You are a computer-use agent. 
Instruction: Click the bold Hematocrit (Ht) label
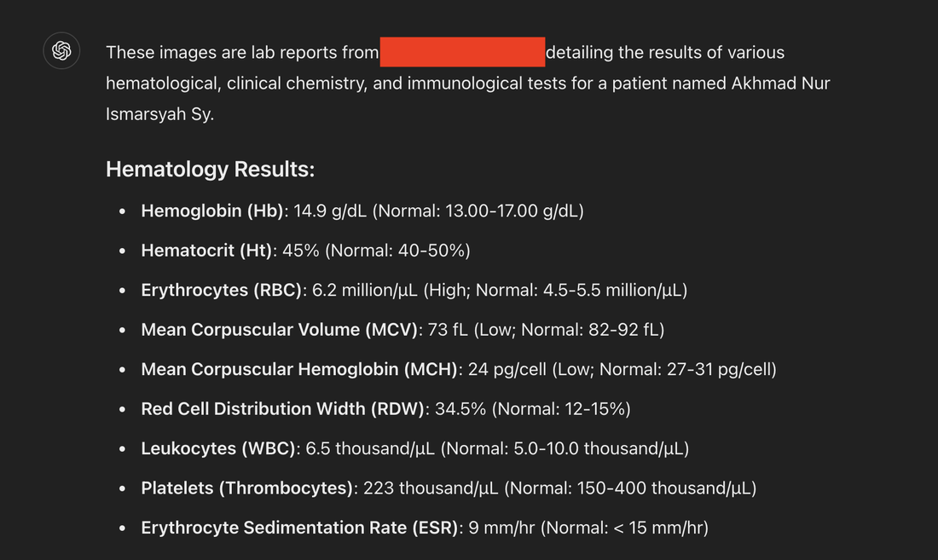[x=206, y=251]
